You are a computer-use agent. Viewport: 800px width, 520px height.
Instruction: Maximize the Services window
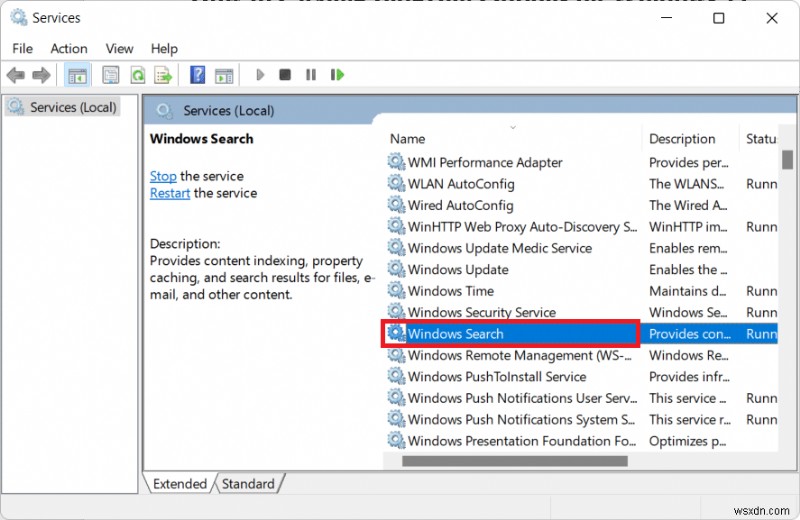(x=718, y=18)
